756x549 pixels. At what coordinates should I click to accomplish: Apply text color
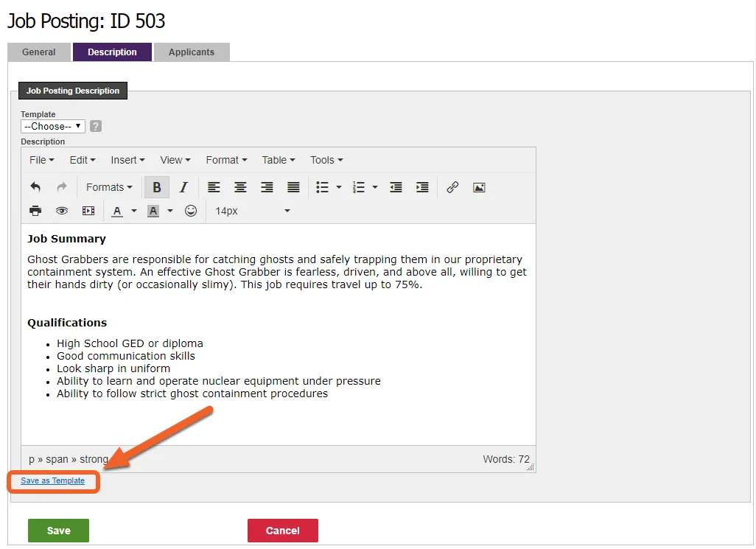[x=117, y=211]
